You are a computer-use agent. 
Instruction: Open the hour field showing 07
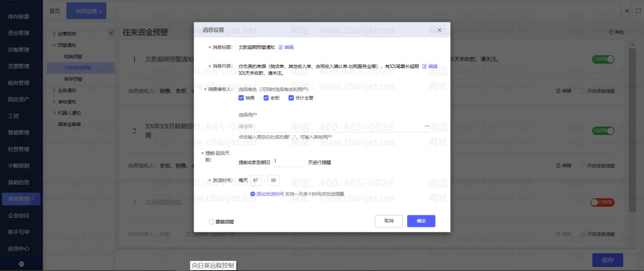tap(257, 180)
